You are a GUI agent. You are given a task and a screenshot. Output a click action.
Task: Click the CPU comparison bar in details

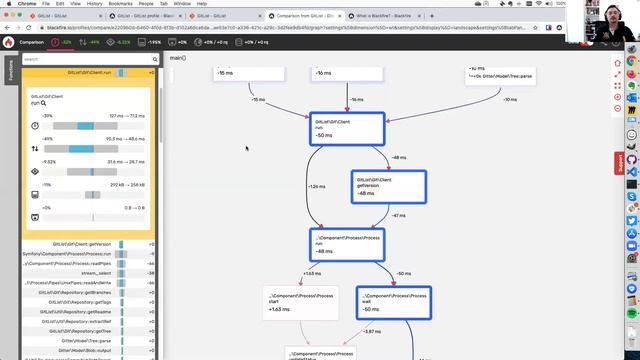[94, 172]
